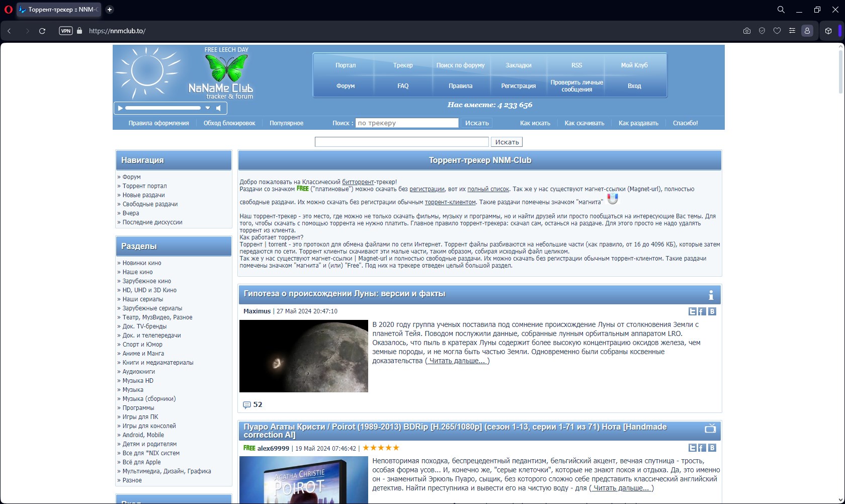Open Как скачивать help link
The width and height of the screenshot is (845, 504).
pos(584,123)
